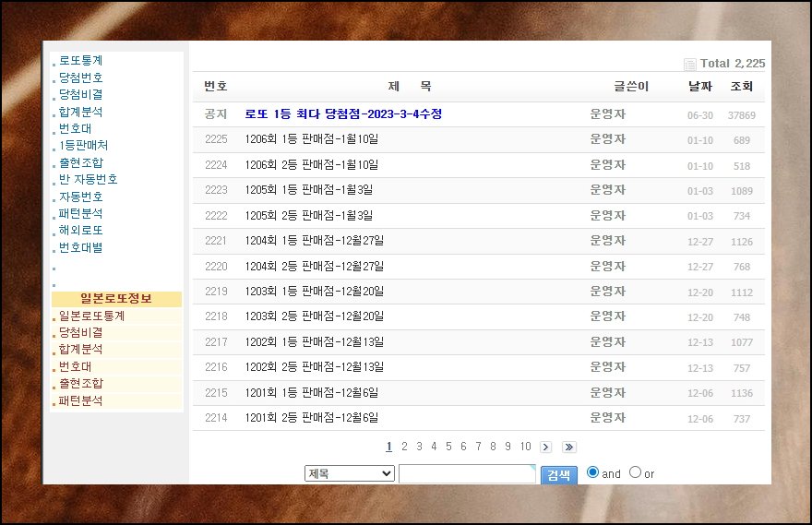Screen dimensions: 812x525
Task: Click 운영자 author in row 2223
Action: pos(608,190)
